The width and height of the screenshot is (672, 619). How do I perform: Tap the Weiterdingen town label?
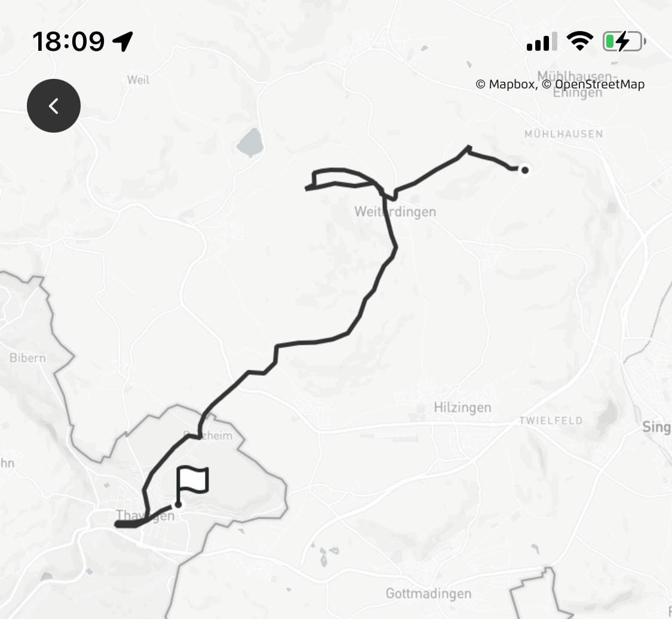coord(395,212)
